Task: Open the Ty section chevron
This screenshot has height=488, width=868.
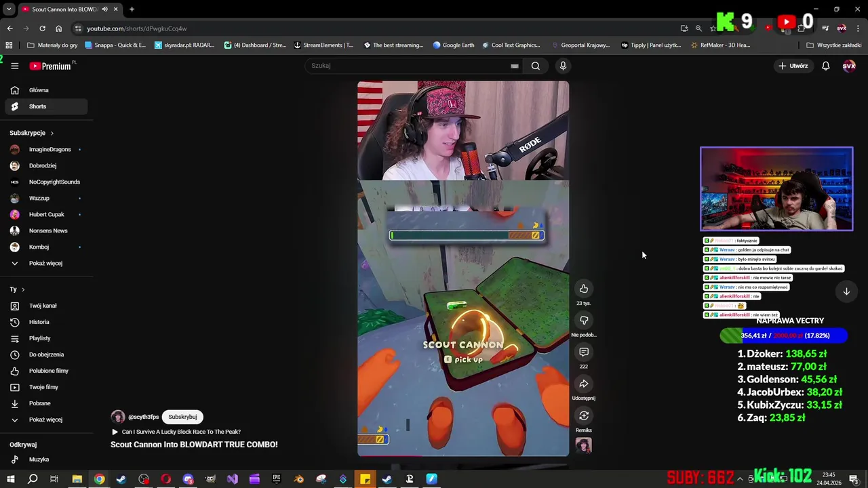Action: coord(23,289)
